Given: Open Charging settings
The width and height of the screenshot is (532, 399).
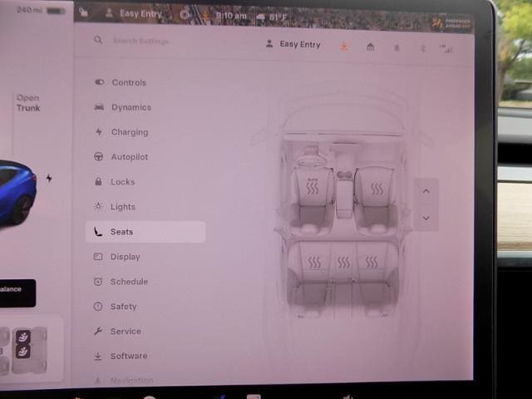Looking at the screenshot, I should pos(129,132).
